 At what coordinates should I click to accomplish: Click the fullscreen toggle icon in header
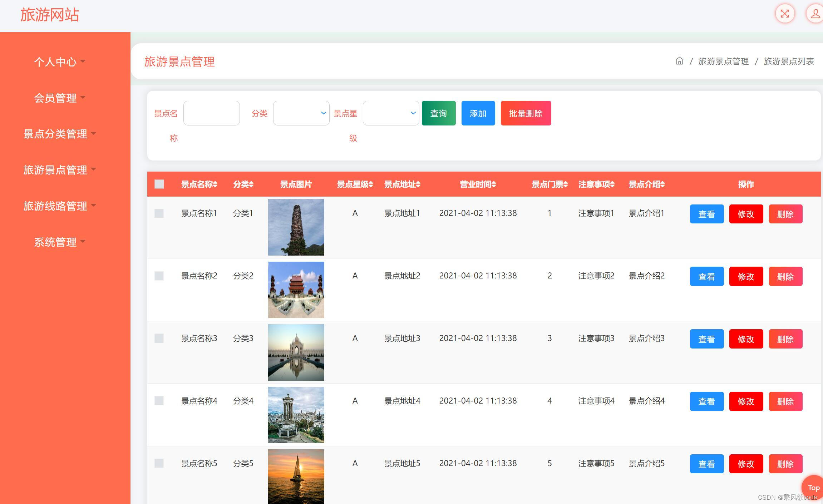click(785, 14)
